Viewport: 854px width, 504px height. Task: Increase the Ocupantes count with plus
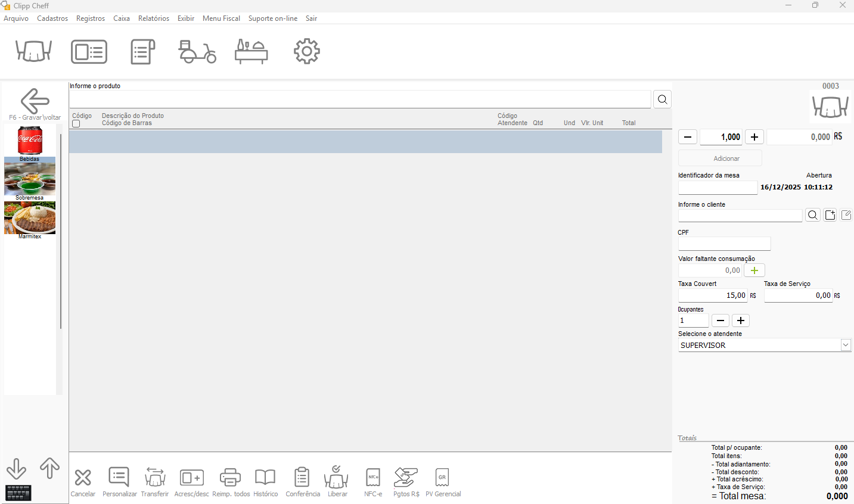point(740,321)
